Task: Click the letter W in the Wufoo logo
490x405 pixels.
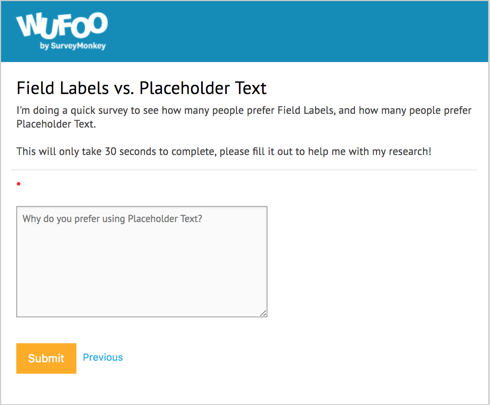Action: (x=29, y=25)
